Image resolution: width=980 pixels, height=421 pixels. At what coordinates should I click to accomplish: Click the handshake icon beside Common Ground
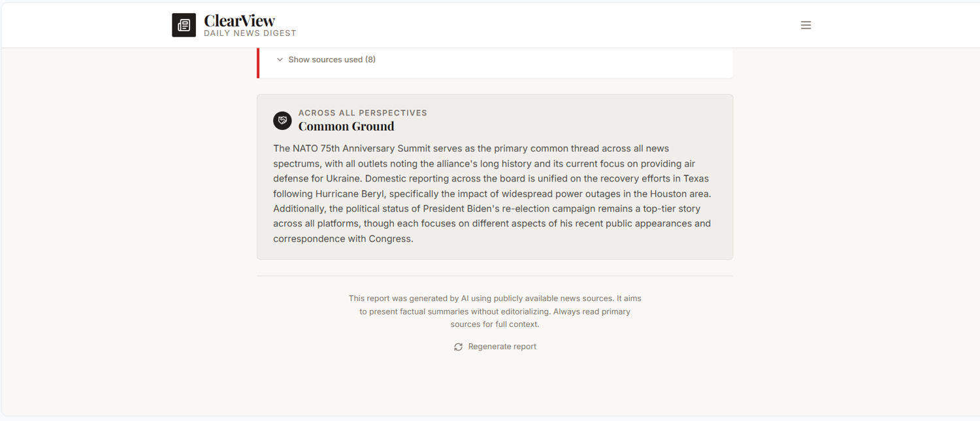click(x=282, y=120)
